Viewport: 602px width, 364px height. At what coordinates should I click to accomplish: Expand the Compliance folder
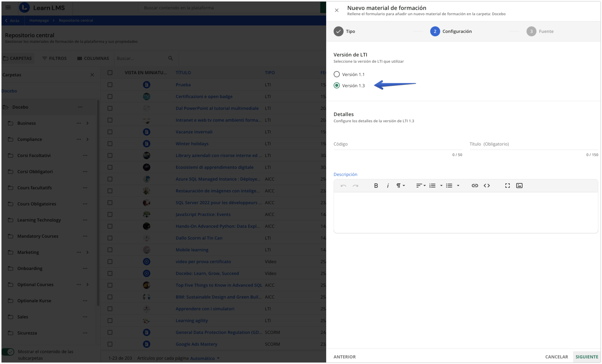click(87, 139)
